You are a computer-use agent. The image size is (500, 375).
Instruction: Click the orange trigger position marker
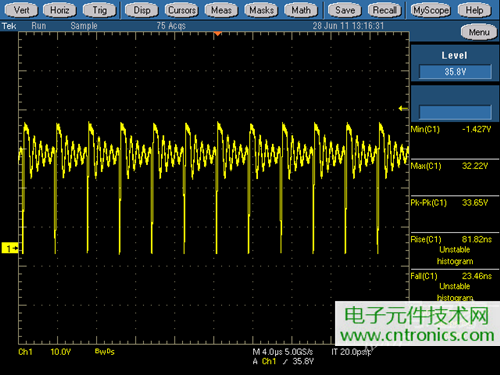pos(217,34)
